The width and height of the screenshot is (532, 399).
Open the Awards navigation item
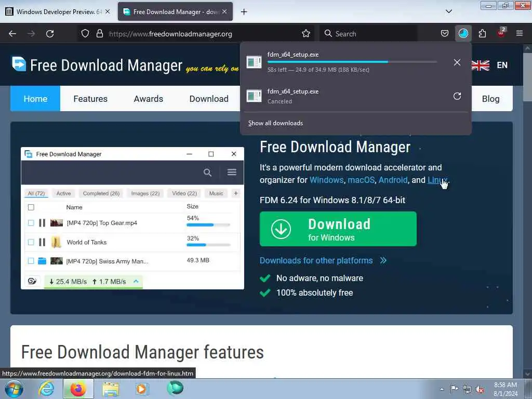[x=148, y=99]
